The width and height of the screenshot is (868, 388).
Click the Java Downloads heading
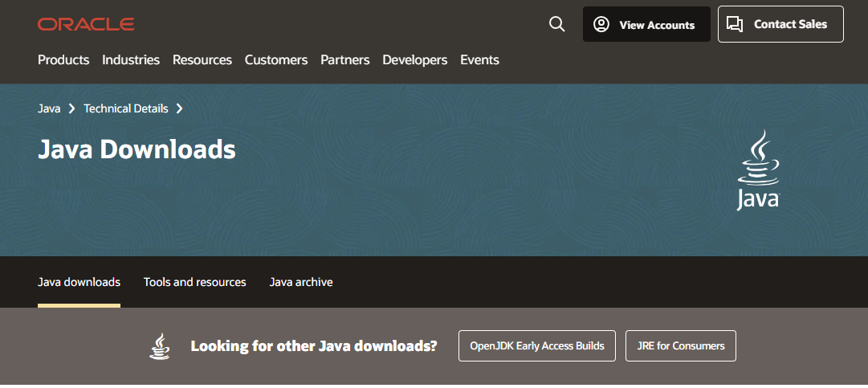pos(137,149)
